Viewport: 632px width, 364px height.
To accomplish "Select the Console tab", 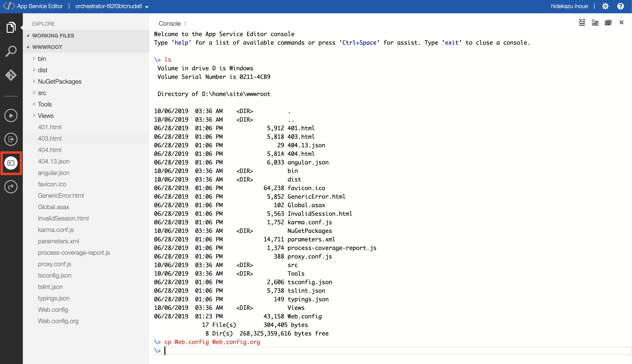I will click(x=169, y=24).
